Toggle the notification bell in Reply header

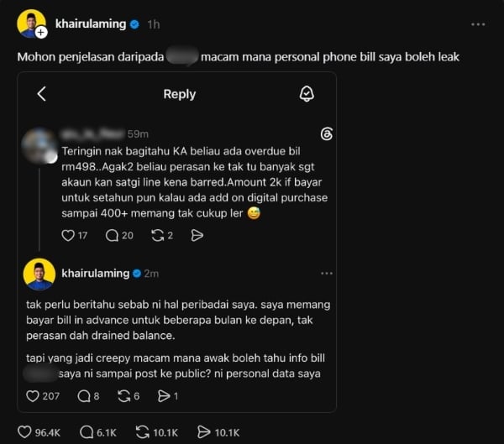tap(307, 94)
